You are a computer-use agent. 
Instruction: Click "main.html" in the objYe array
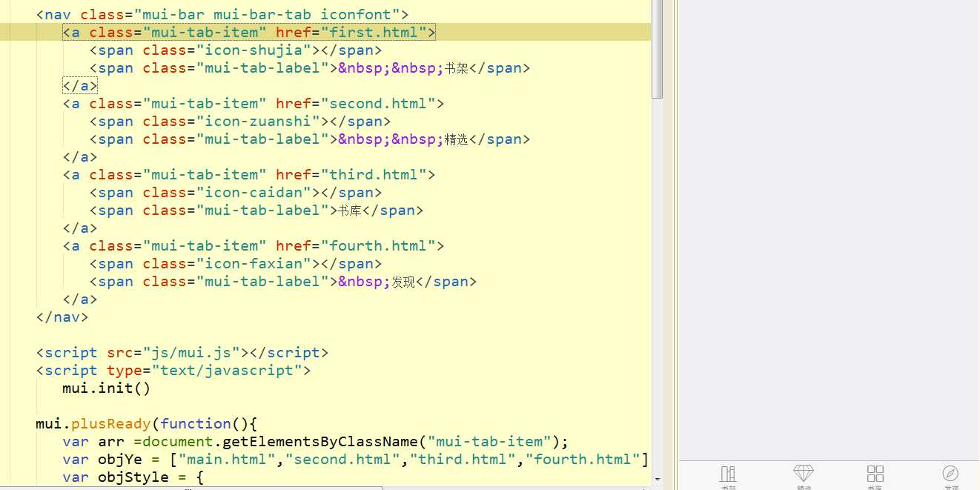[227, 459]
